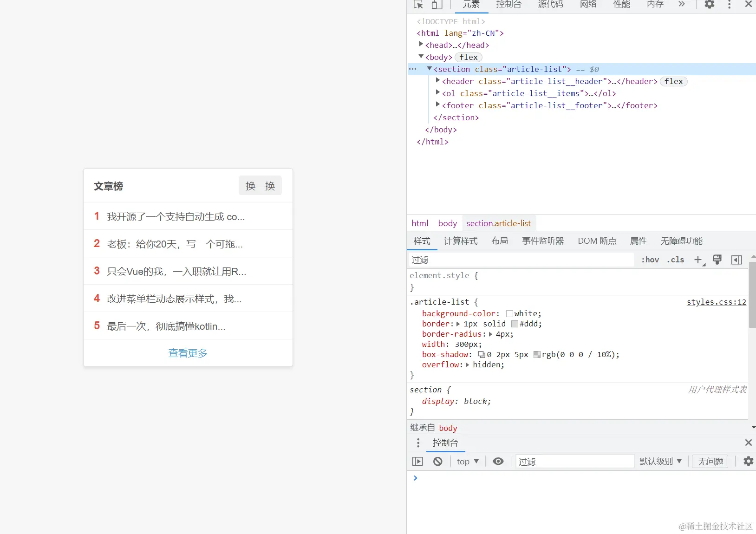The width and height of the screenshot is (756, 534).
Task: Collapse the section article-list node
Action: pos(430,68)
